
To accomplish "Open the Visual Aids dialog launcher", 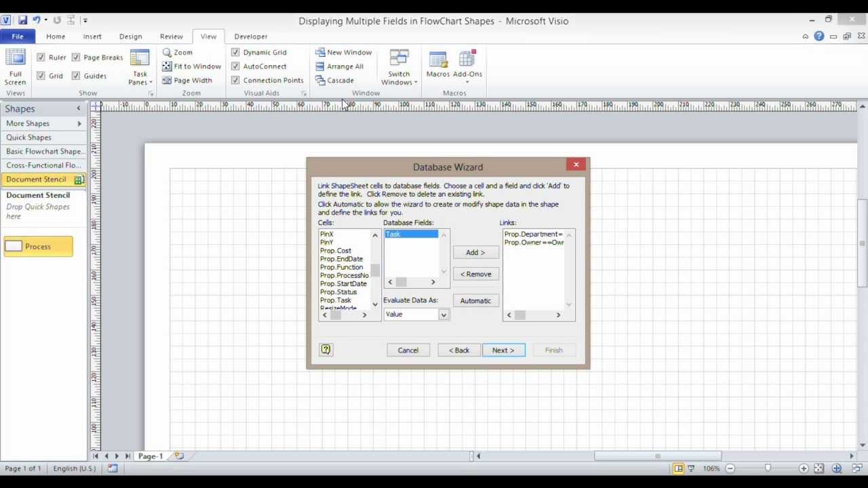I will (304, 94).
